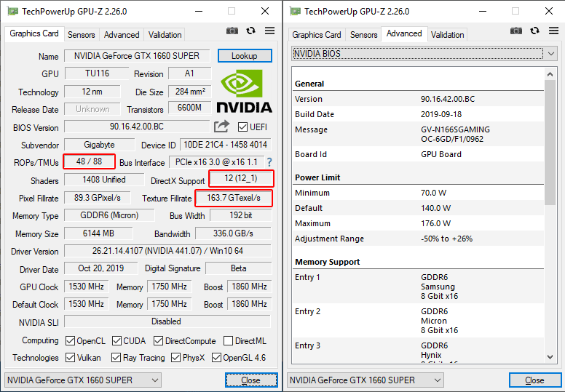Click the Maximum power limit 176.0 W row
This screenshot has width=565, height=392.
point(418,223)
